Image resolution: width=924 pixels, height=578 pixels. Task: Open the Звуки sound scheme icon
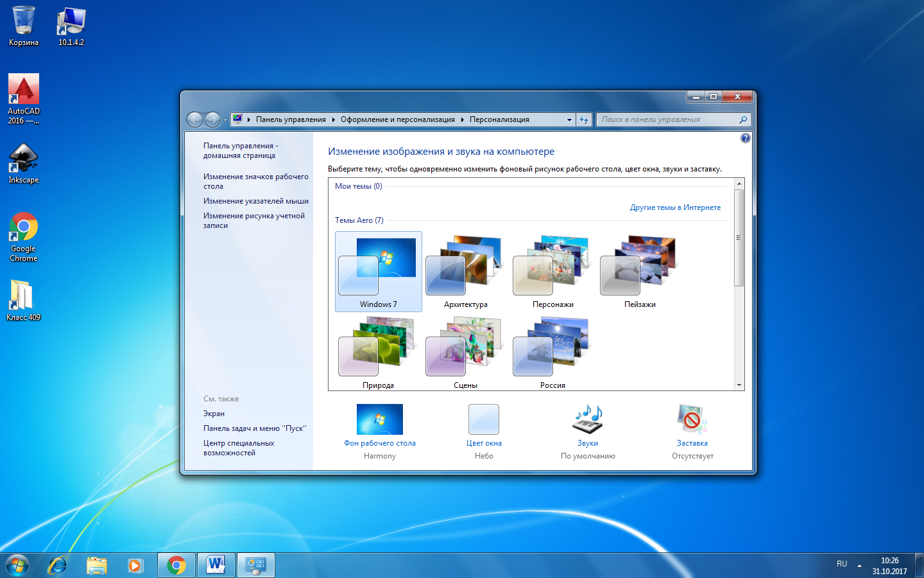point(588,419)
